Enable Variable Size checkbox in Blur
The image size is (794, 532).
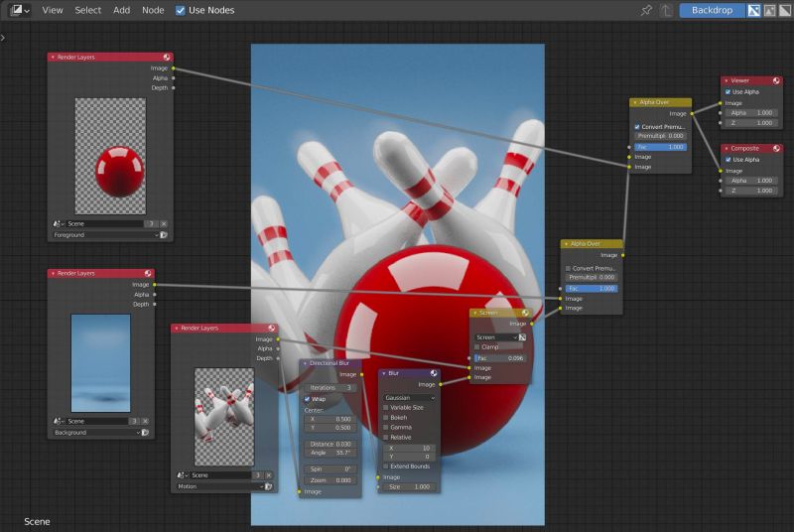(x=386, y=408)
